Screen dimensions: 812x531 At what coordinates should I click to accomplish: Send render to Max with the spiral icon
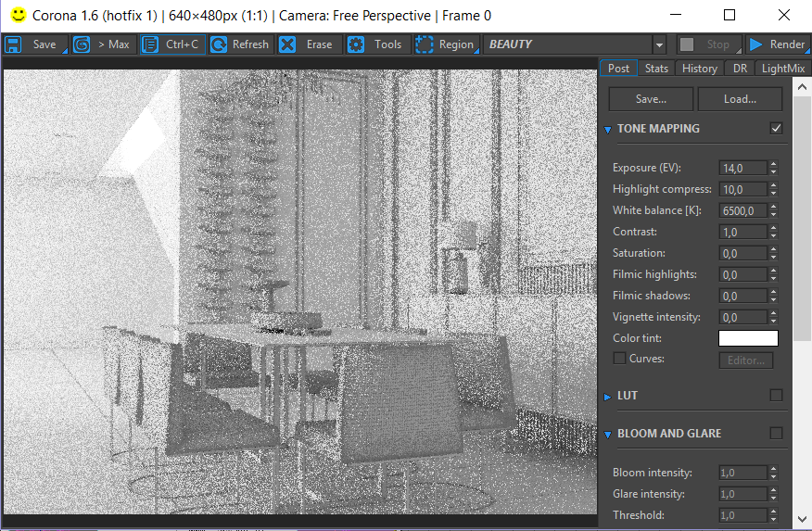point(82,44)
